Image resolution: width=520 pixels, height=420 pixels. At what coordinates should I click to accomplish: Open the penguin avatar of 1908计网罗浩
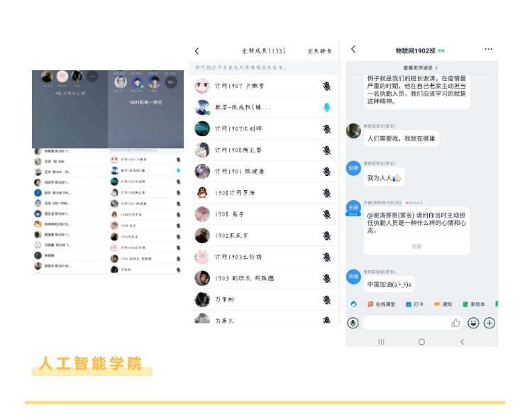click(x=202, y=193)
